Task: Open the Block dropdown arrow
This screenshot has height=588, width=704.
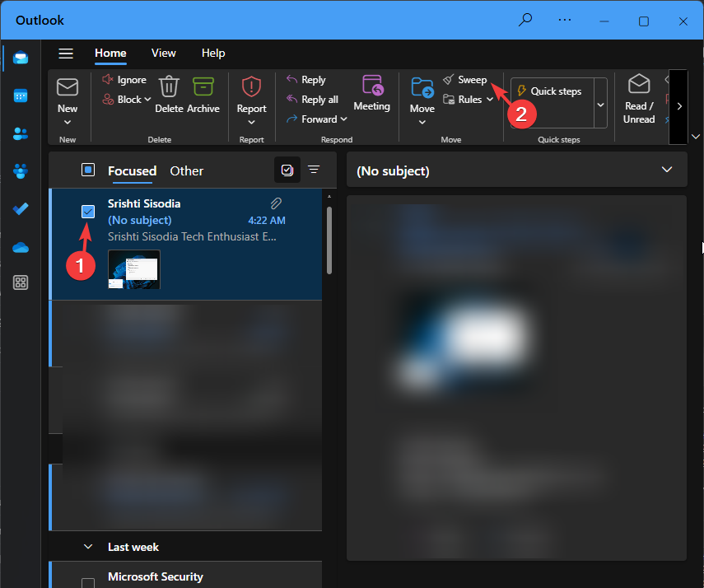Action: 146,99
